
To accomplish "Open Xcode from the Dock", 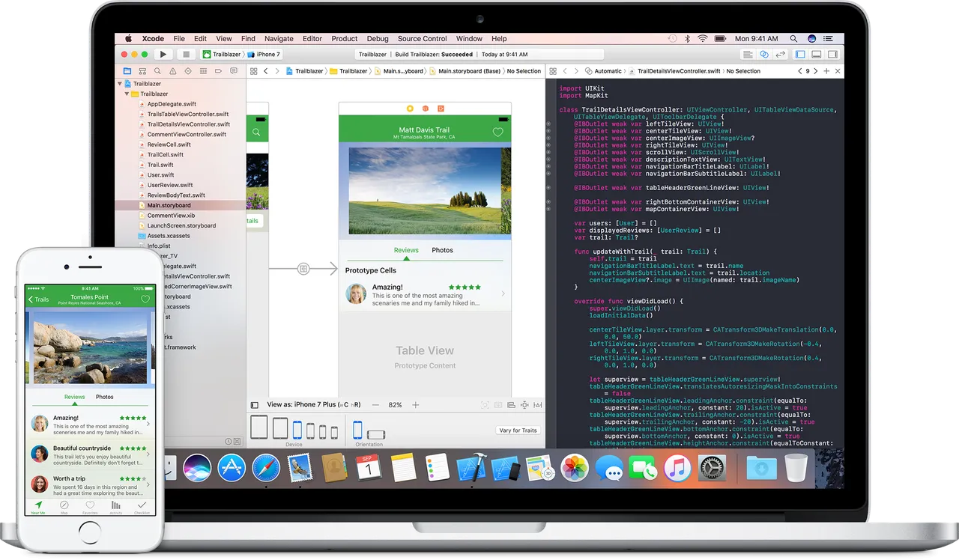I will tap(471, 468).
